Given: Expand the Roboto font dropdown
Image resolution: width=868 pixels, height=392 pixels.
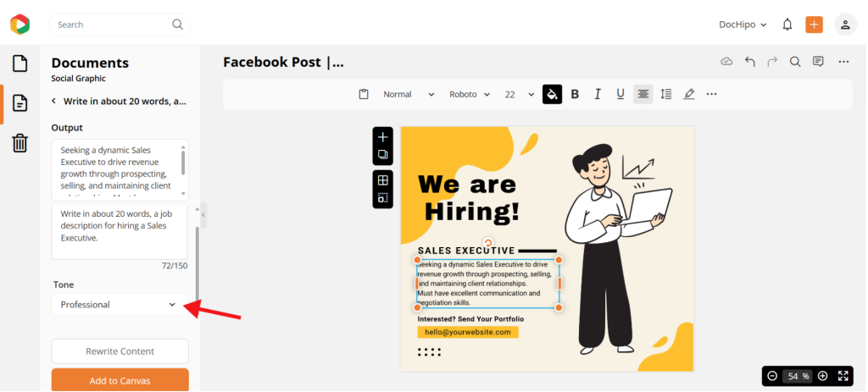Looking at the screenshot, I should point(469,94).
